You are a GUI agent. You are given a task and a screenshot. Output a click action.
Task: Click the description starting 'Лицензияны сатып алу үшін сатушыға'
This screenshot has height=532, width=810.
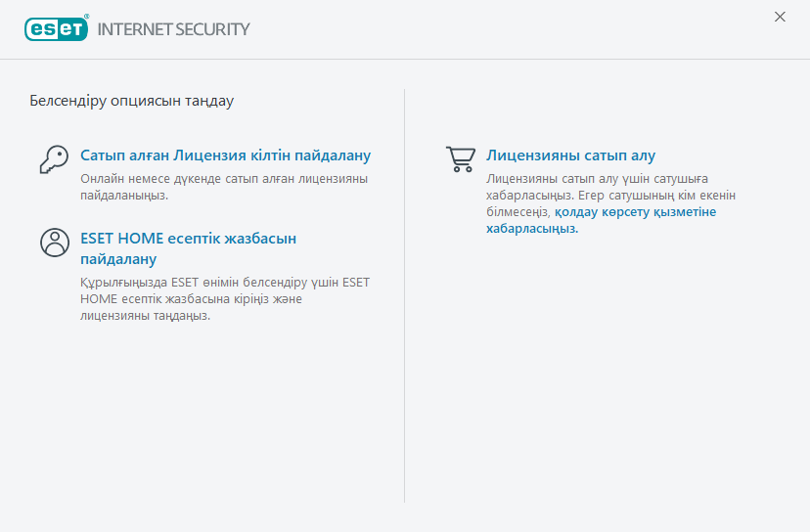[597, 179]
